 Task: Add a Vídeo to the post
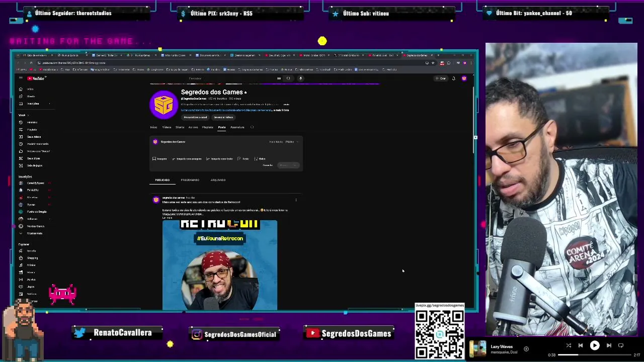click(x=260, y=159)
